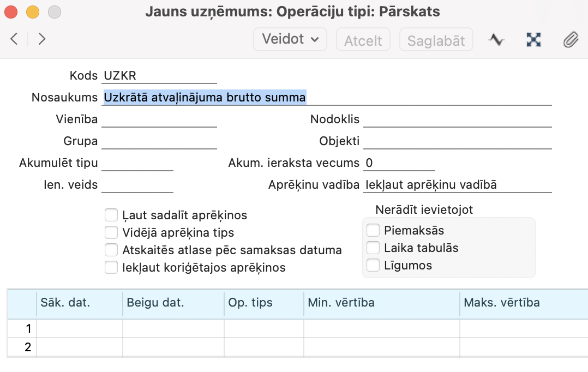Enable Ļaut sadalīt aprēķinos checkbox
Image resolution: width=588 pixels, height=372 pixels.
click(x=111, y=215)
